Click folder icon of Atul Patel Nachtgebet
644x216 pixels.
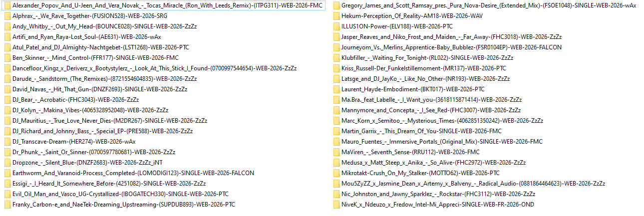(7, 47)
